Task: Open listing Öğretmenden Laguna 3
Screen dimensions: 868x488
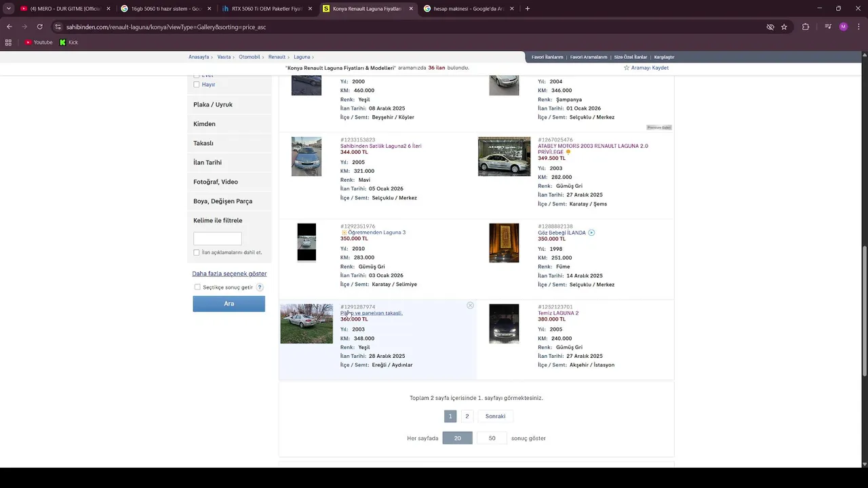Action: click(376, 232)
